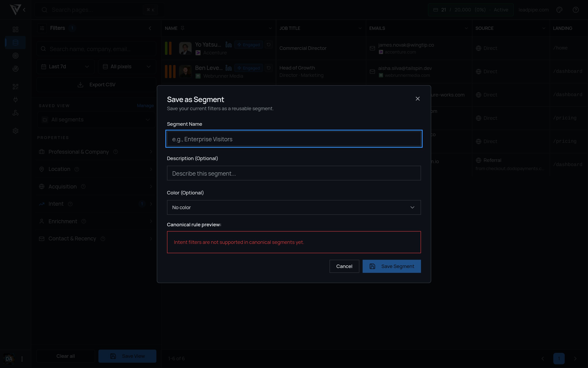Open Yo Yatsu's LinkedIn icon
Viewport: 588px width, 368px height.
click(228, 45)
